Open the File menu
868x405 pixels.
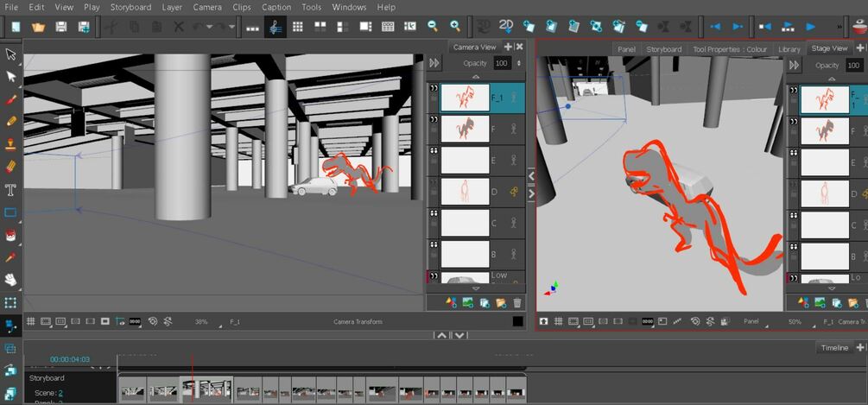[x=11, y=7]
